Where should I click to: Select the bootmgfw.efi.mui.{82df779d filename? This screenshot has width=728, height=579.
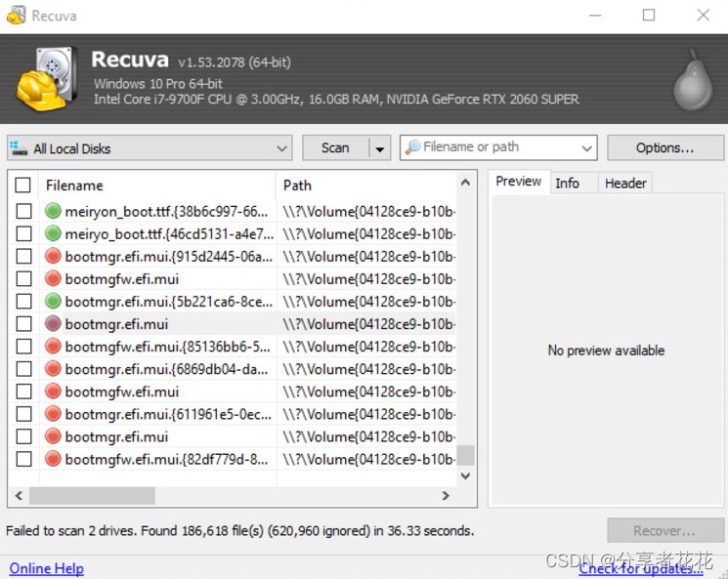pos(167,459)
